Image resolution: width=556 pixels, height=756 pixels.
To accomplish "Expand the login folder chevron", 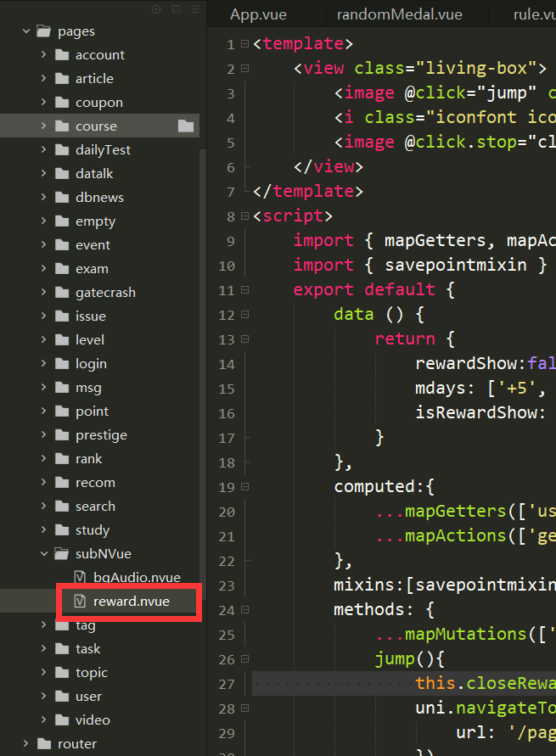I will click(44, 363).
